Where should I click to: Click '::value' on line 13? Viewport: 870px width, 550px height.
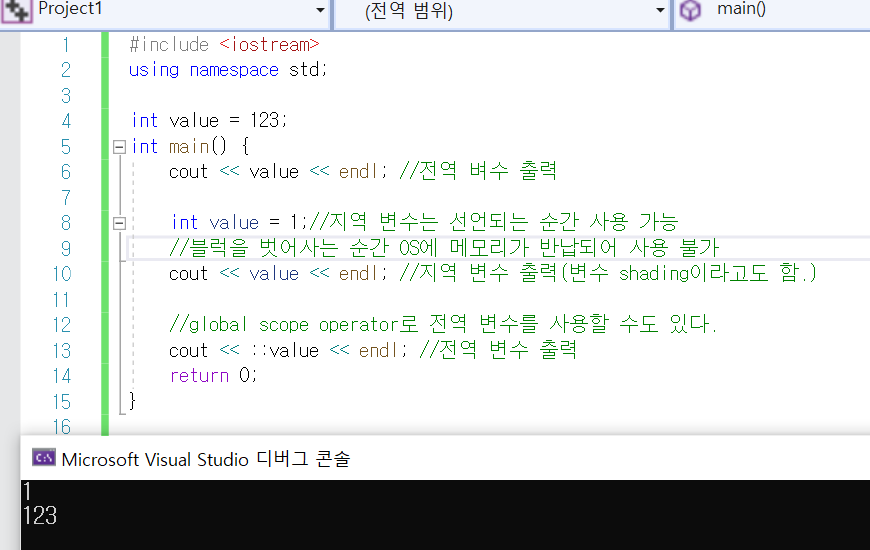[x=285, y=350]
